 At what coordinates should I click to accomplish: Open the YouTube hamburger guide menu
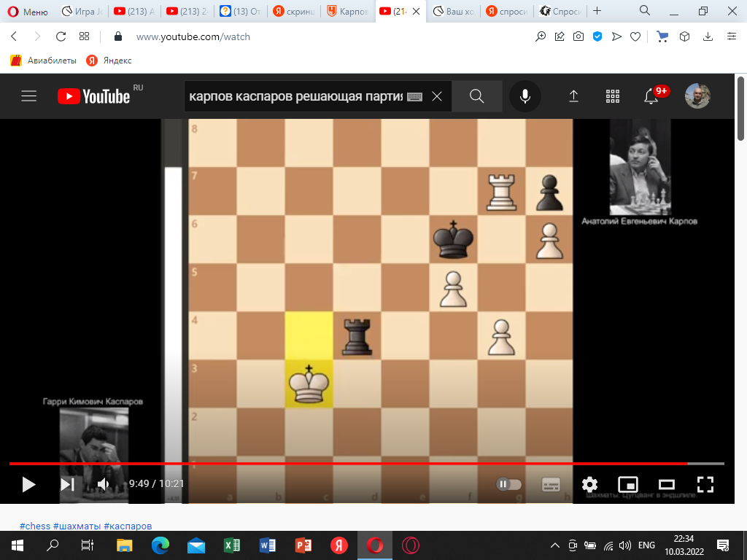[29, 96]
